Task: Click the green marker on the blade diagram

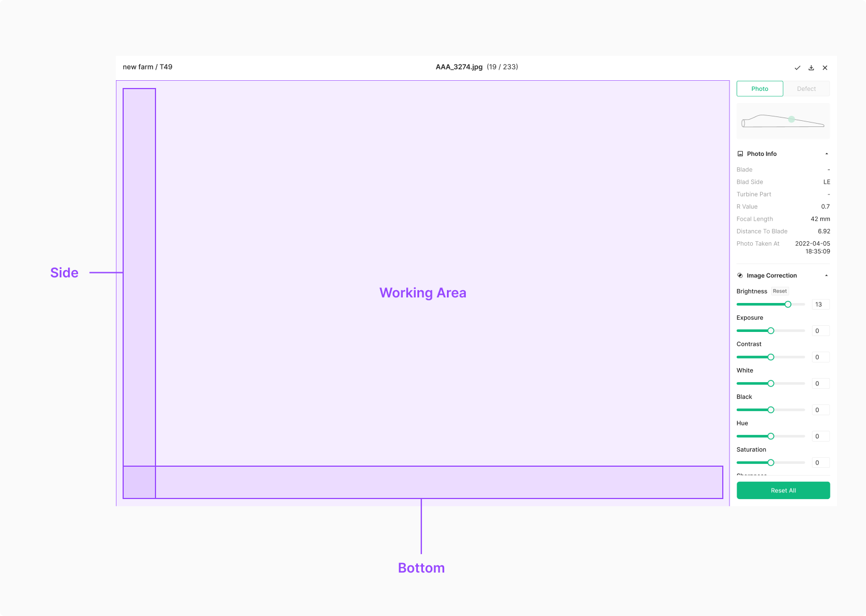Action: click(791, 119)
